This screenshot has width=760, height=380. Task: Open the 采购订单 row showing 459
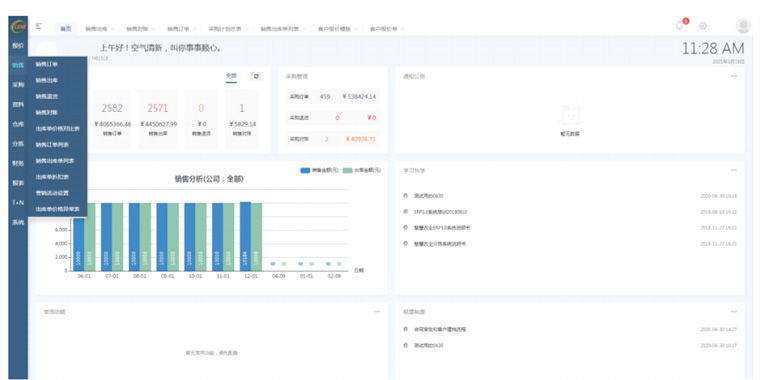[332, 97]
